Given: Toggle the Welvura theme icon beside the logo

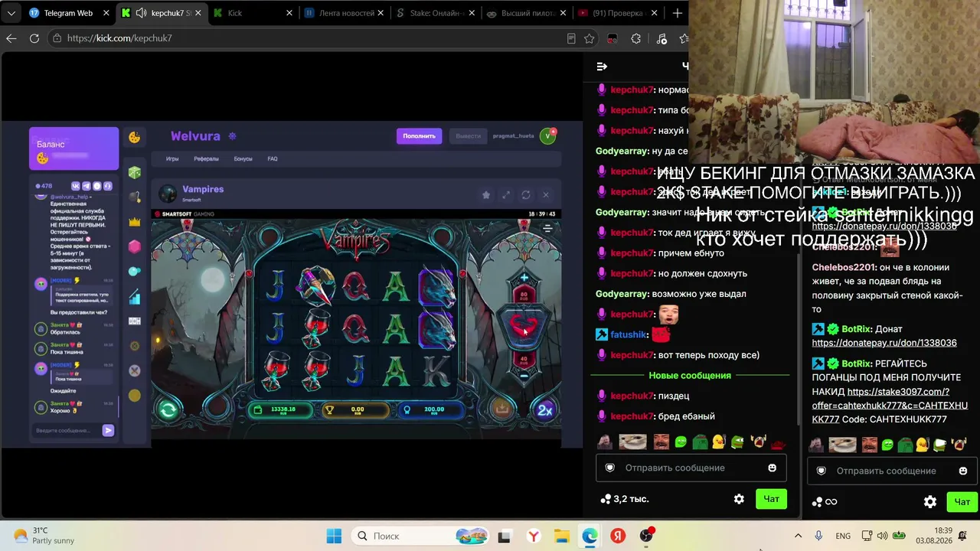Looking at the screenshot, I should [233, 136].
